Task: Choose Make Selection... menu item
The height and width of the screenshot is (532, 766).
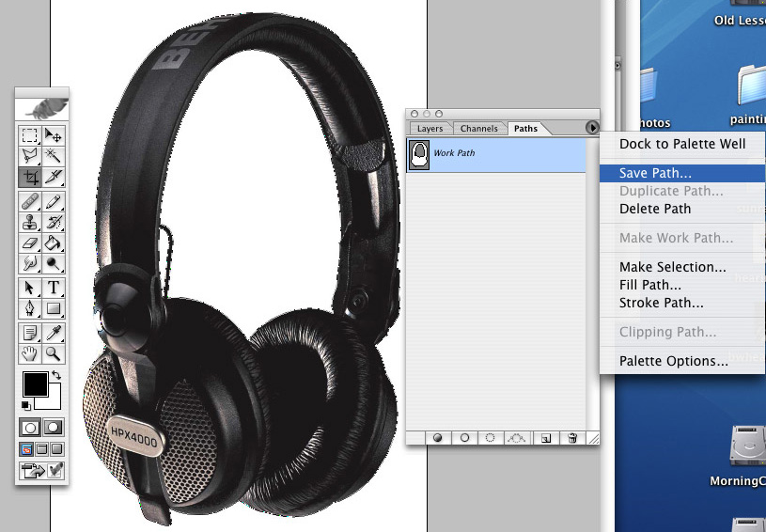Action: coord(682,267)
